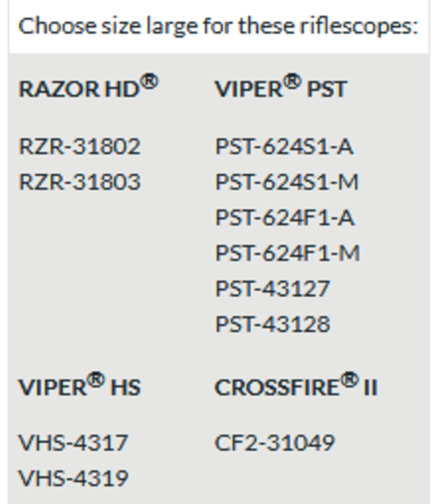Click the registered symbol in VIPER PST
The image size is (437, 504).
coord(291,83)
